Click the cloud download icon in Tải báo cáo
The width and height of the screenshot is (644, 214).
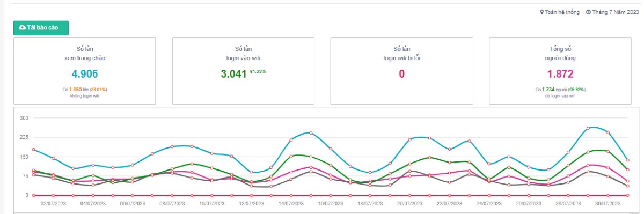pos(22,28)
